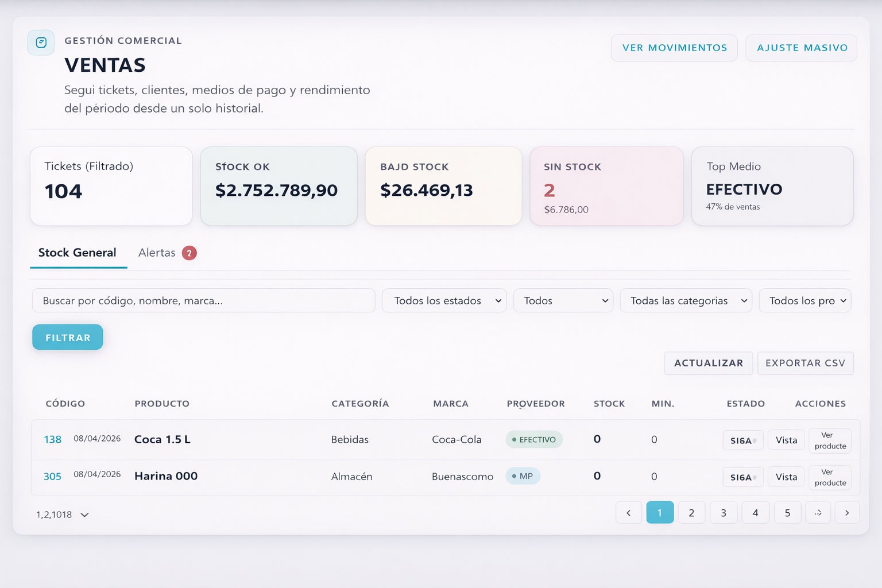Select the Stock OK summary card
Viewport: 882px width, 588px height.
(279, 186)
